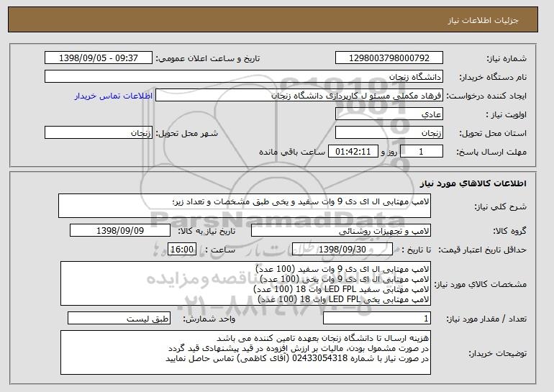This screenshot has width=554, height=392.
Task: Open the اطلاعات تماس خریدار link
Action: point(114,96)
